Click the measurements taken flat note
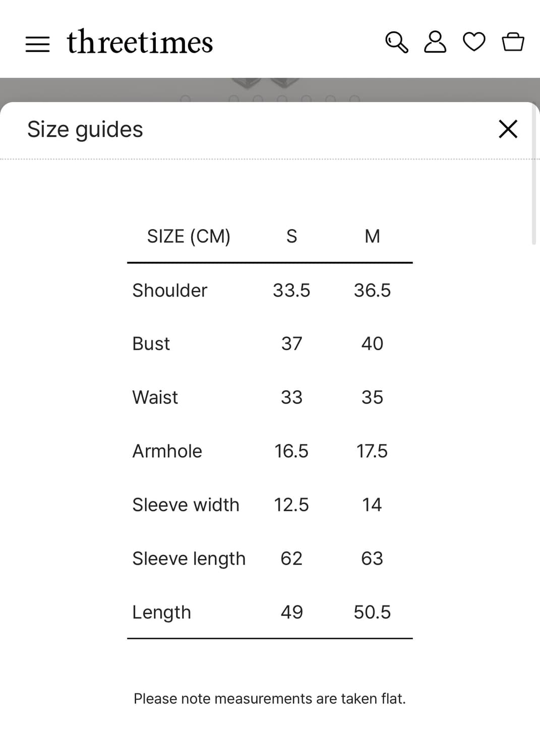 [x=269, y=699]
